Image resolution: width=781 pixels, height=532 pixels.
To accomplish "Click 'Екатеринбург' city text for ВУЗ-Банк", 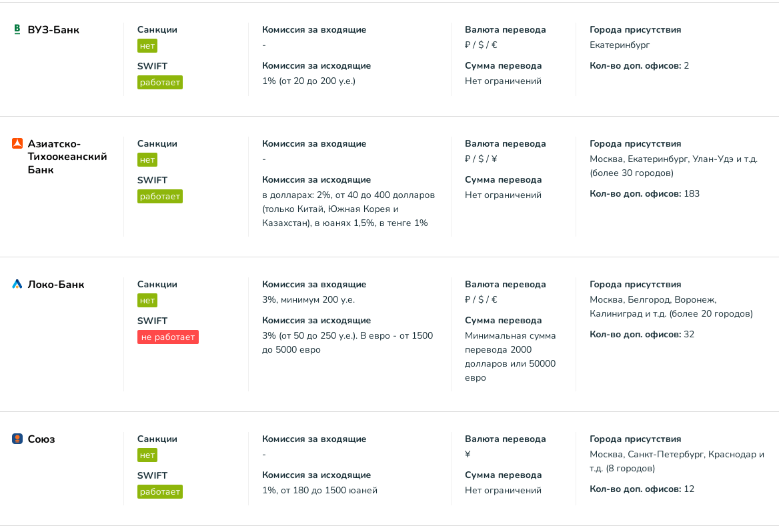I will point(620,45).
